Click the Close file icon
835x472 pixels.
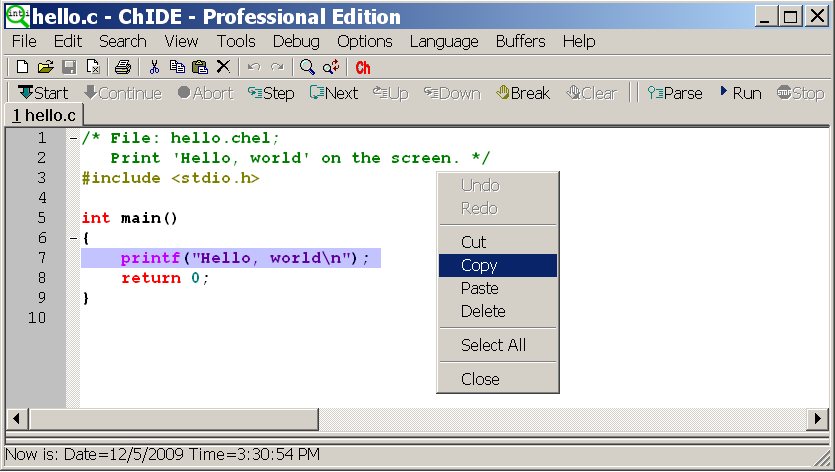[93, 67]
